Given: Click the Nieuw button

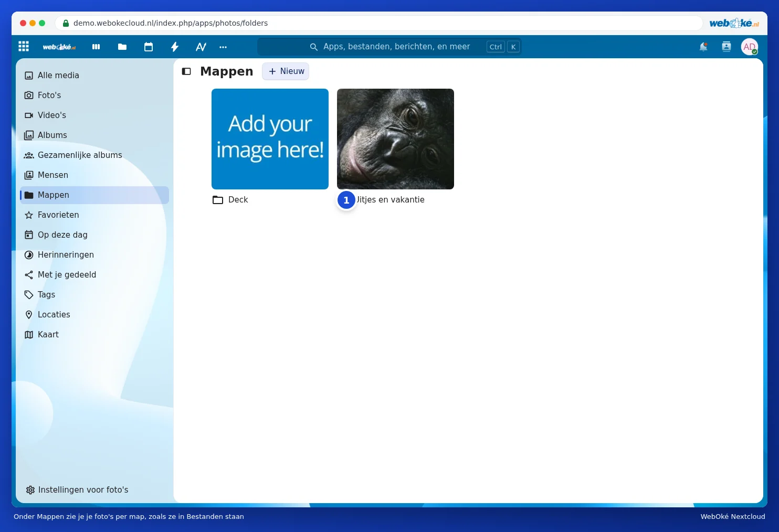Looking at the screenshot, I should point(286,71).
